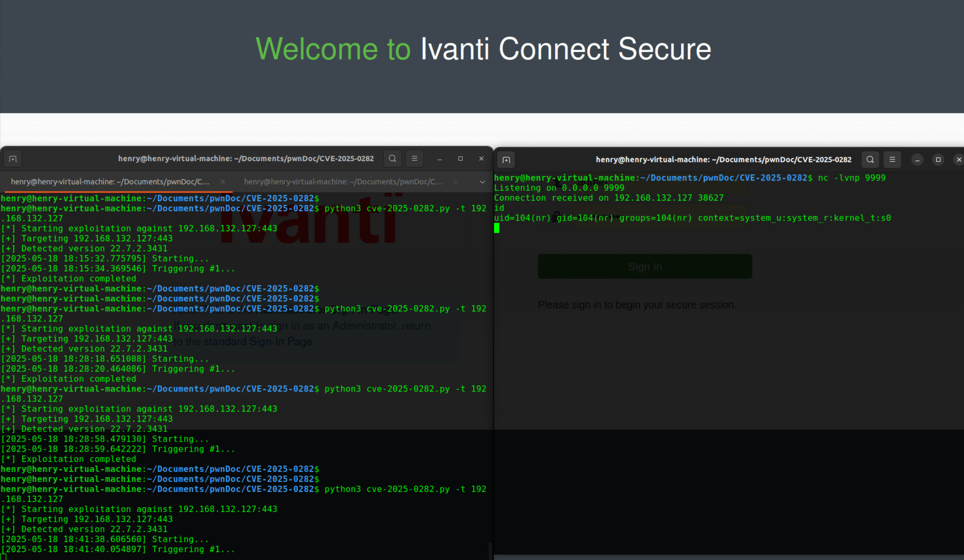The image size is (964, 560).
Task: Click the right terminal's search icon
Action: [x=870, y=160]
